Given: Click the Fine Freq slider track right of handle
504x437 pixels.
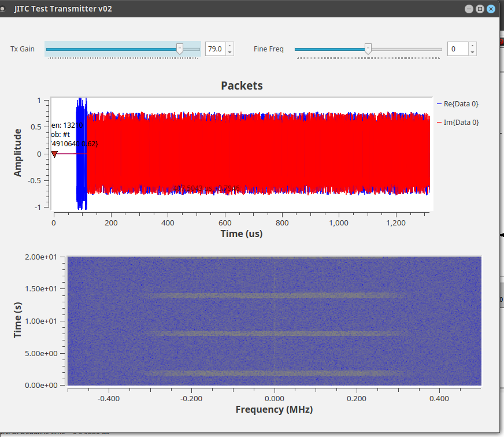Looking at the screenshot, I should pos(405,49).
